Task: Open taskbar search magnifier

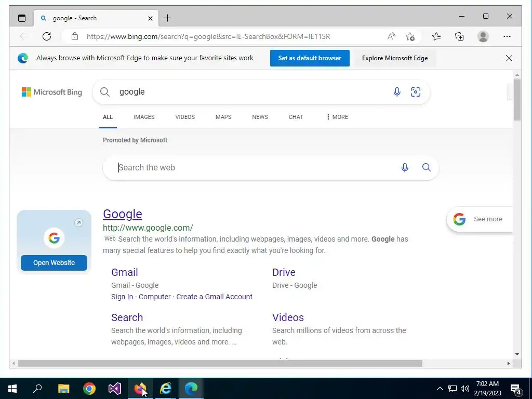Action: tap(37, 389)
